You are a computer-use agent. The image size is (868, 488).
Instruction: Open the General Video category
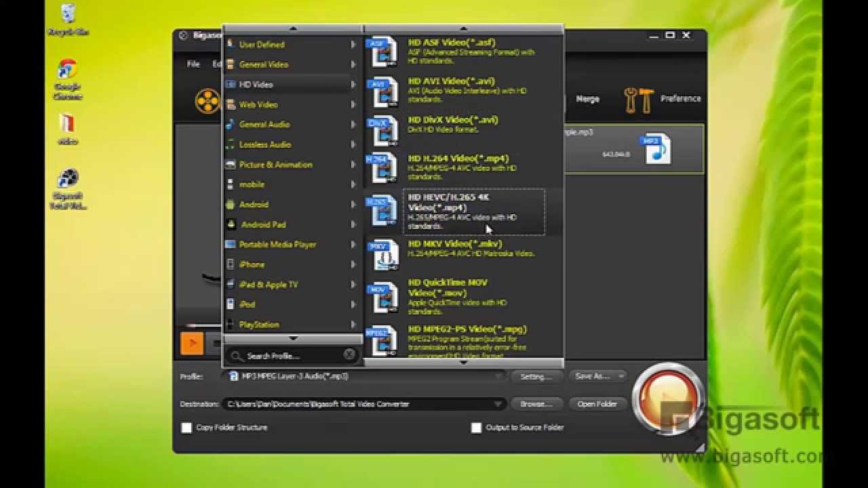293,64
